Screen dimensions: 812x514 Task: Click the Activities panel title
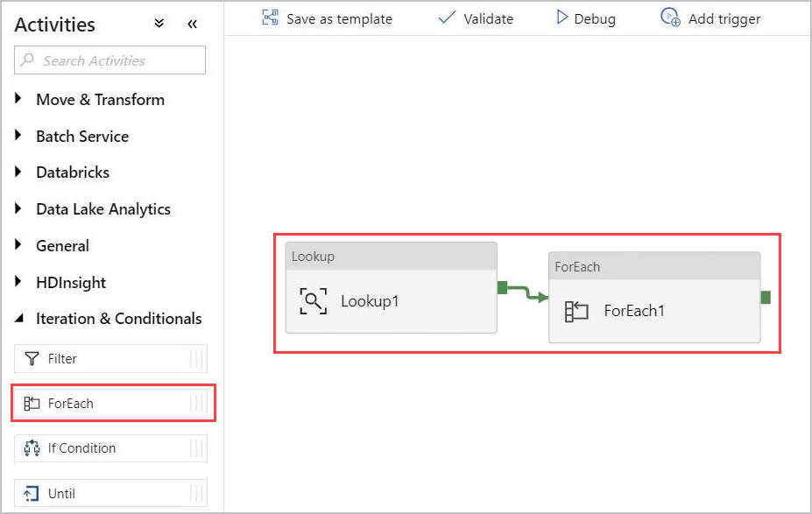tap(54, 25)
